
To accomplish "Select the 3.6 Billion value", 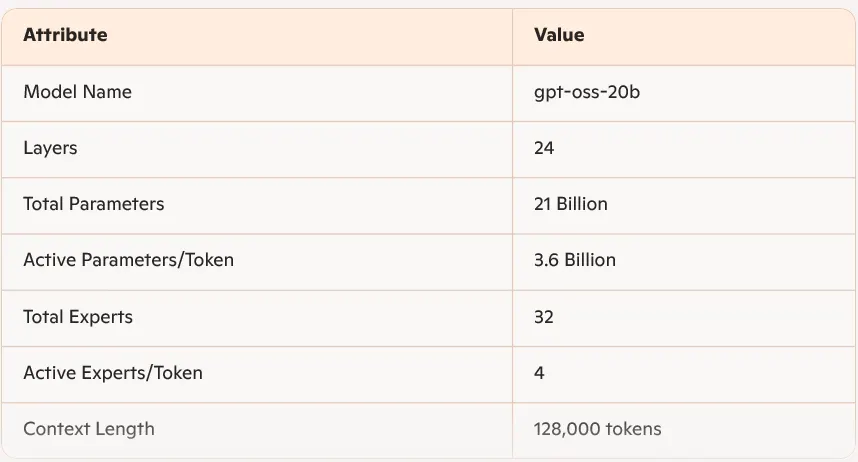I will 574,260.
